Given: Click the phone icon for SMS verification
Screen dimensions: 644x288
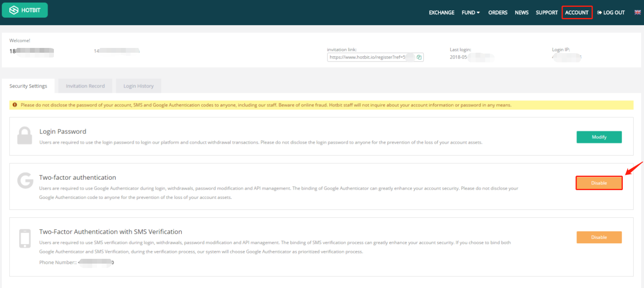Looking at the screenshot, I should [x=25, y=238].
